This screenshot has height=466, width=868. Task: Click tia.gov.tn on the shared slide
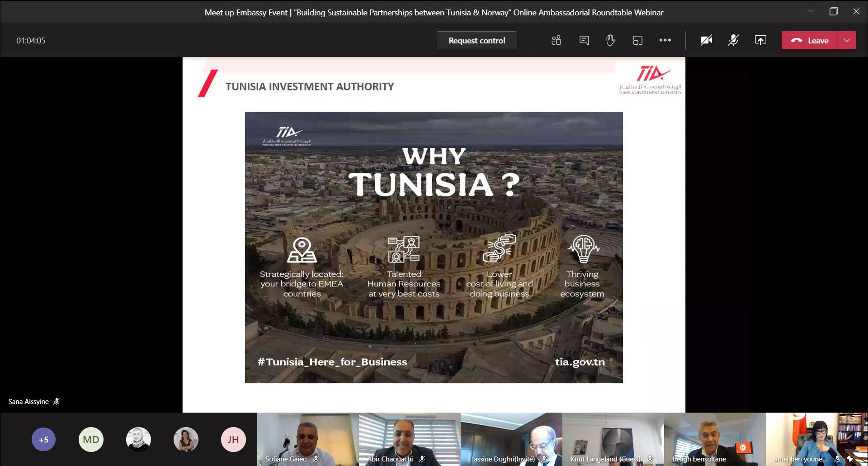[x=580, y=362]
